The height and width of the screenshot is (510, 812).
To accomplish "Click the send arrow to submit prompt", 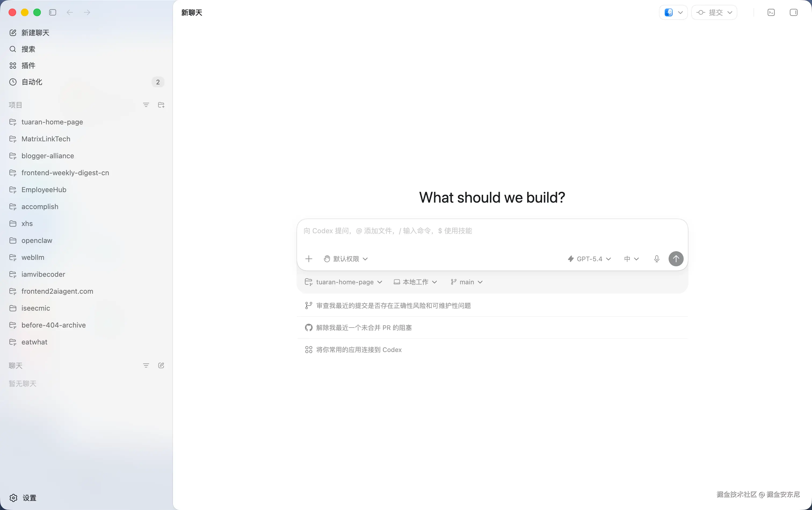I will click(676, 259).
